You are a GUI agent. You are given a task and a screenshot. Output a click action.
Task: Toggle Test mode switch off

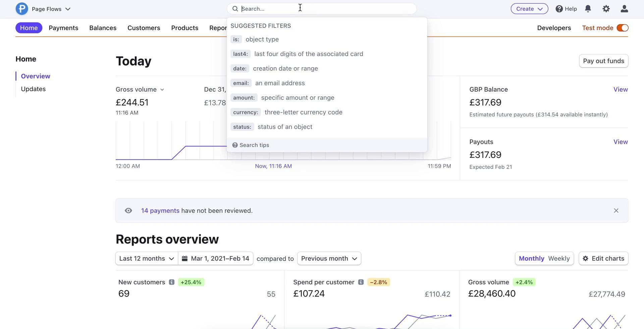click(622, 28)
